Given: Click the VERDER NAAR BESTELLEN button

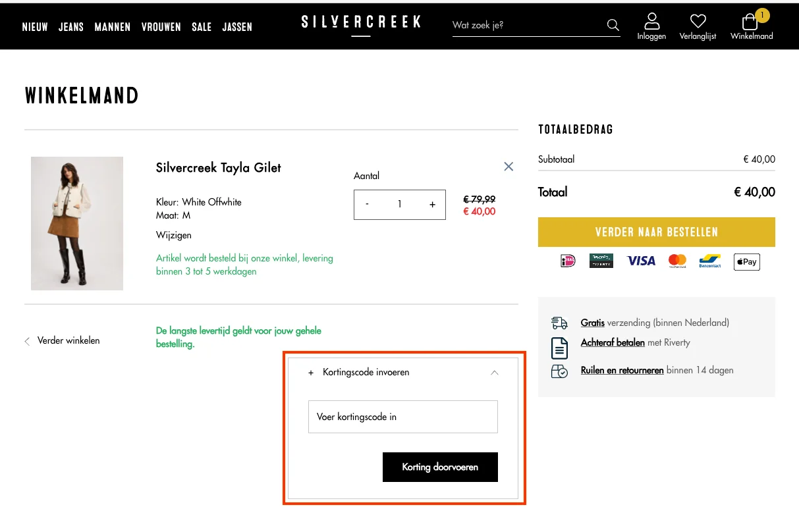Looking at the screenshot, I should click(x=655, y=232).
